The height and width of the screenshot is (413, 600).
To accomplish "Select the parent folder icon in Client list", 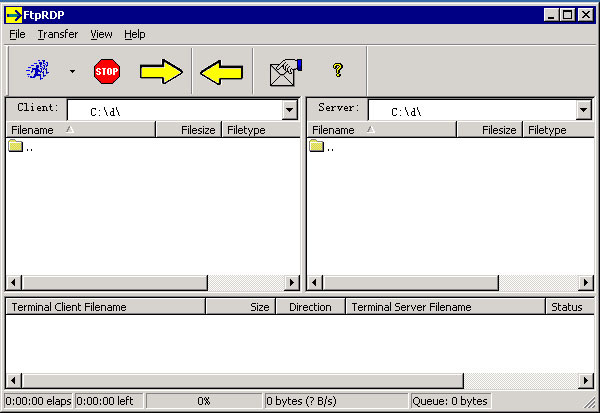I will click(x=16, y=146).
